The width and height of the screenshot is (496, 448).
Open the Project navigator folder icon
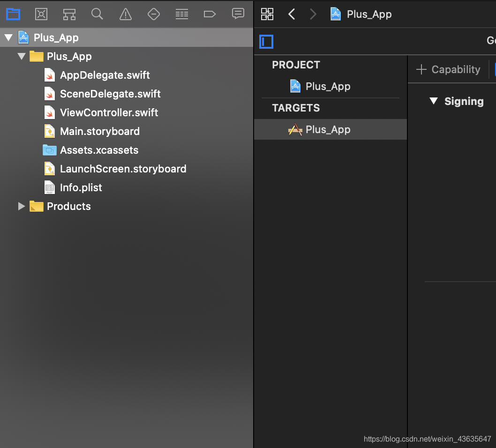13,14
